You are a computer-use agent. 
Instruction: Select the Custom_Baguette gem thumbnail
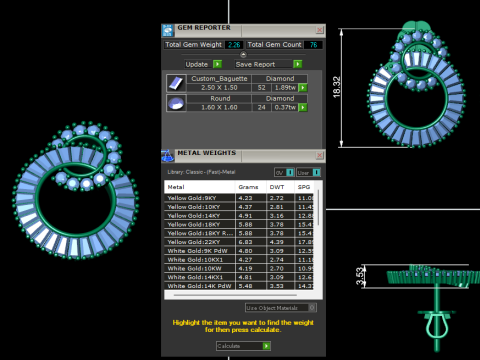tap(176, 83)
